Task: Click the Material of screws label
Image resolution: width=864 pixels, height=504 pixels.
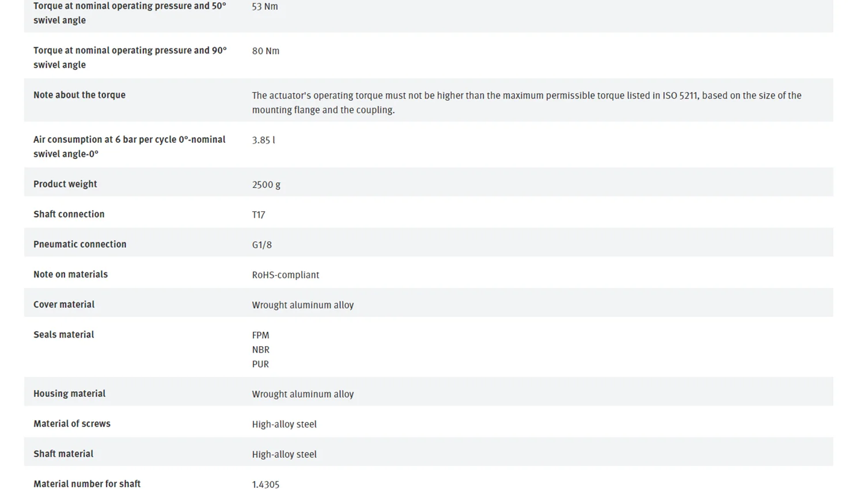Action: coord(72,423)
